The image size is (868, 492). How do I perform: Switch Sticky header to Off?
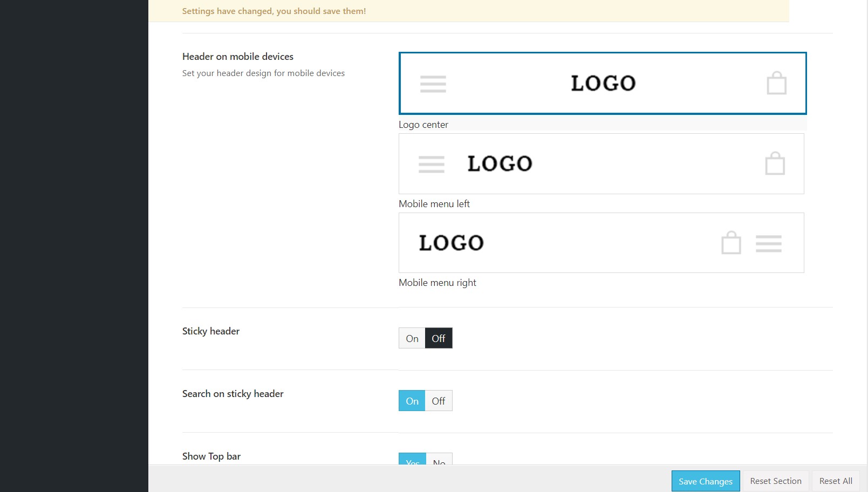[x=439, y=338]
